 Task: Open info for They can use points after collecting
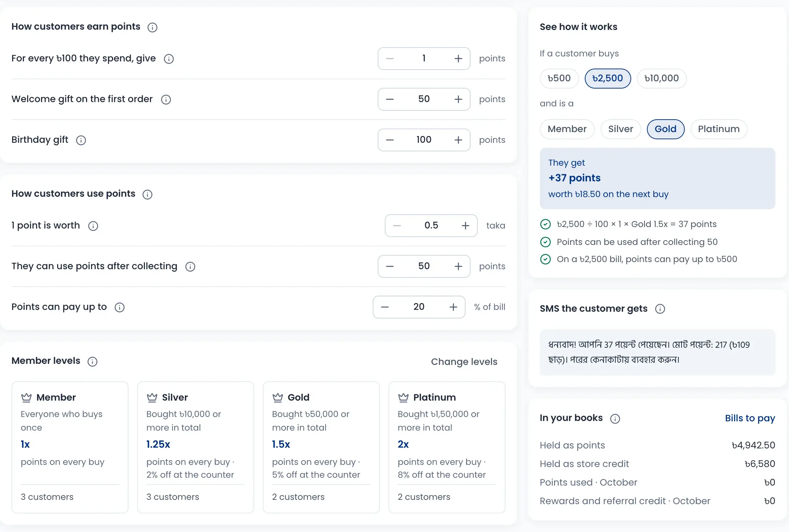[x=190, y=266]
